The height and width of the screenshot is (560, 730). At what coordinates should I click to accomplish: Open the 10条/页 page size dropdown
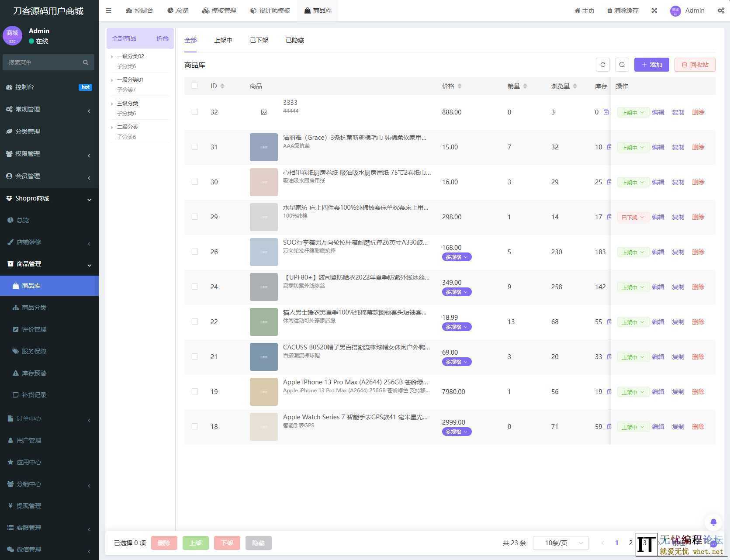click(x=560, y=543)
